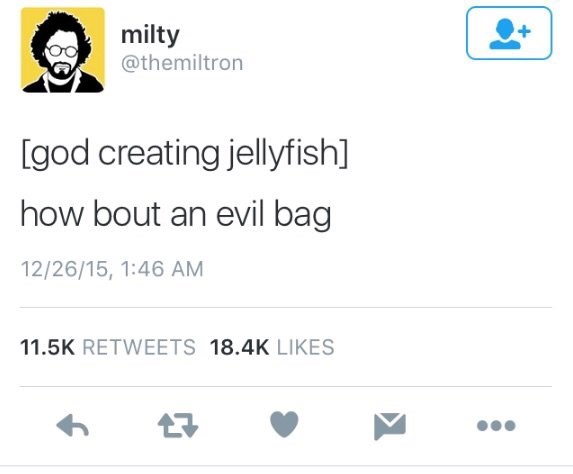View the 18.4K like count
573x474 pixels.
coord(239,347)
